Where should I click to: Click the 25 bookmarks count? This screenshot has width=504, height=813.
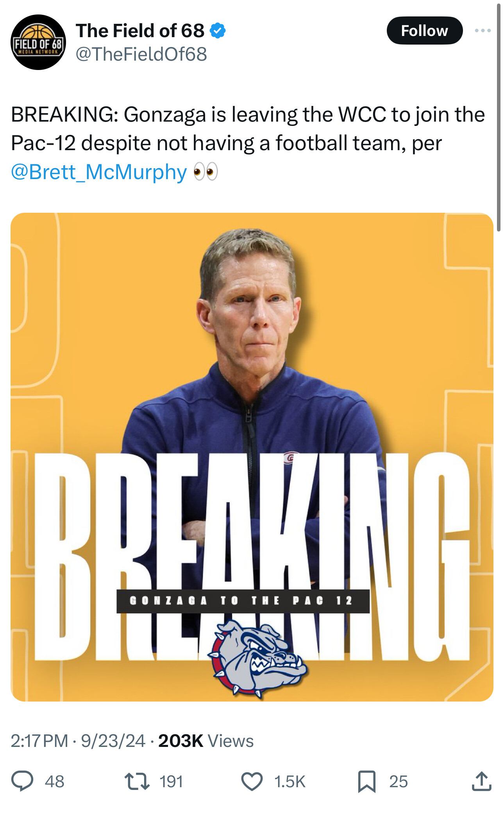tap(398, 781)
